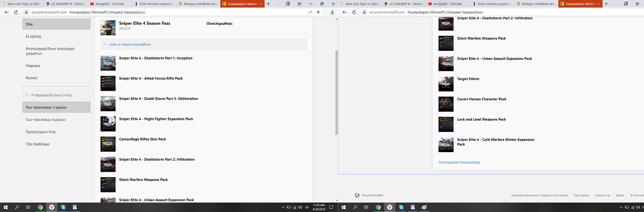The height and width of the screenshot is (212, 644).
Task: Open Lock and Load Weapons Pack thumbnail
Action: point(446,124)
